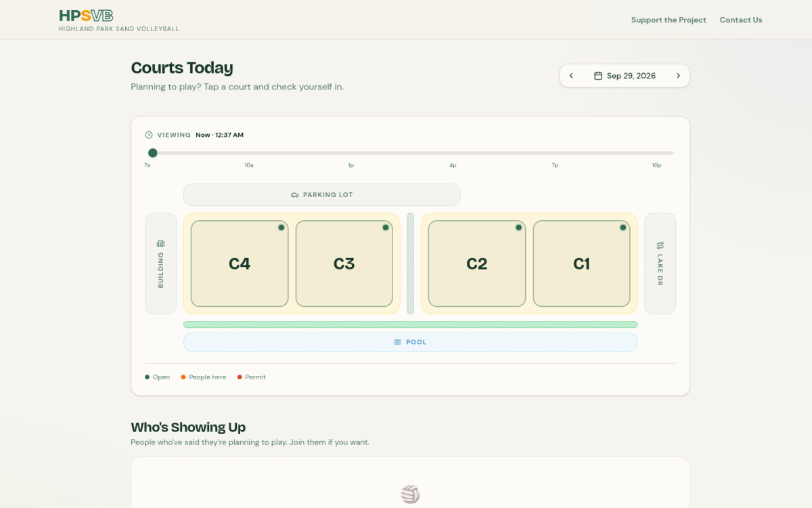Click the 10a mark on time slider
Viewport: 812px width, 508px height.
click(249, 165)
